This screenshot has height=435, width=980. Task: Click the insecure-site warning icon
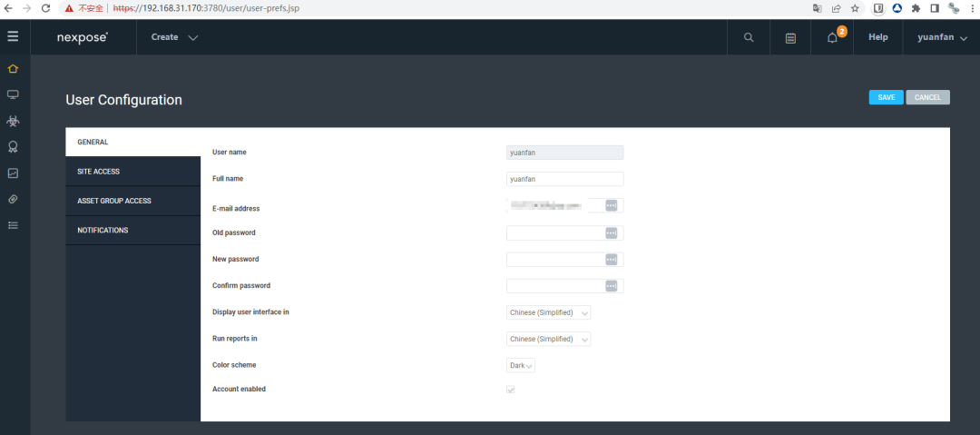(69, 9)
